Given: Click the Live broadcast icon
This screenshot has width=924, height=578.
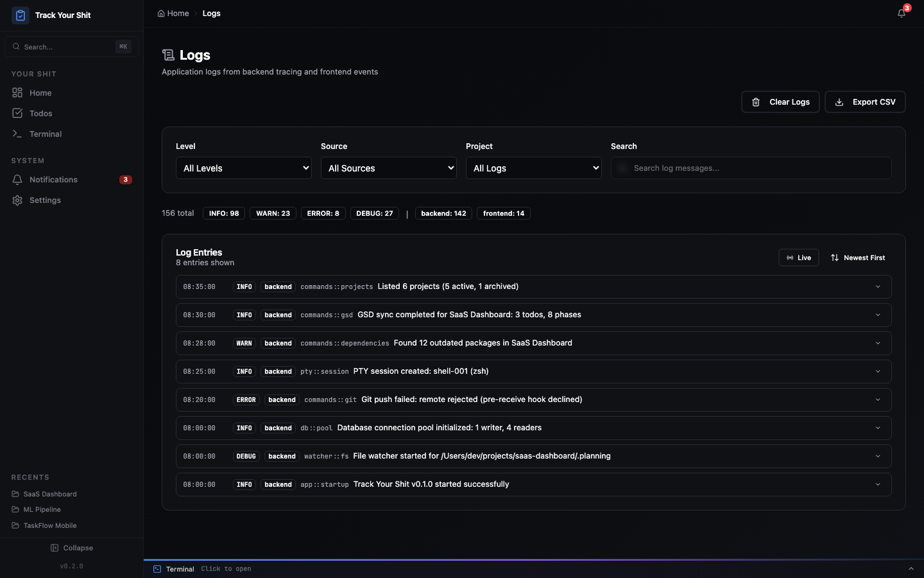Looking at the screenshot, I should (790, 258).
